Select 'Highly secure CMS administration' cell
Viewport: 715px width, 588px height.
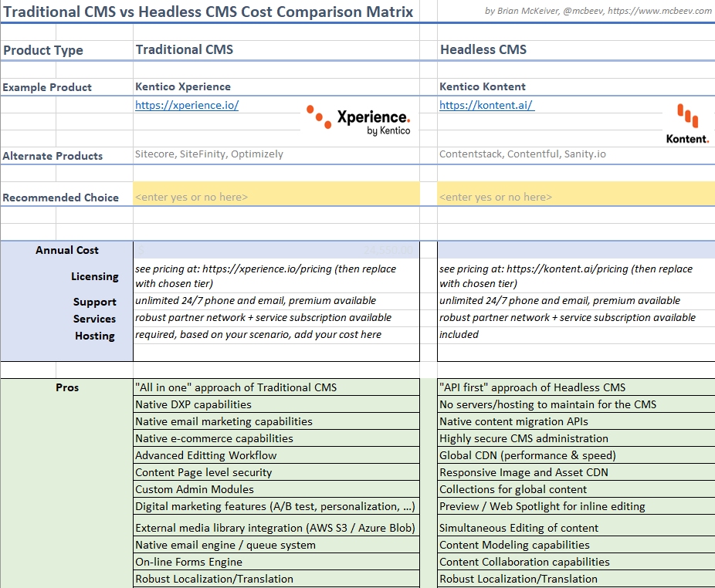pyautogui.click(x=576, y=438)
